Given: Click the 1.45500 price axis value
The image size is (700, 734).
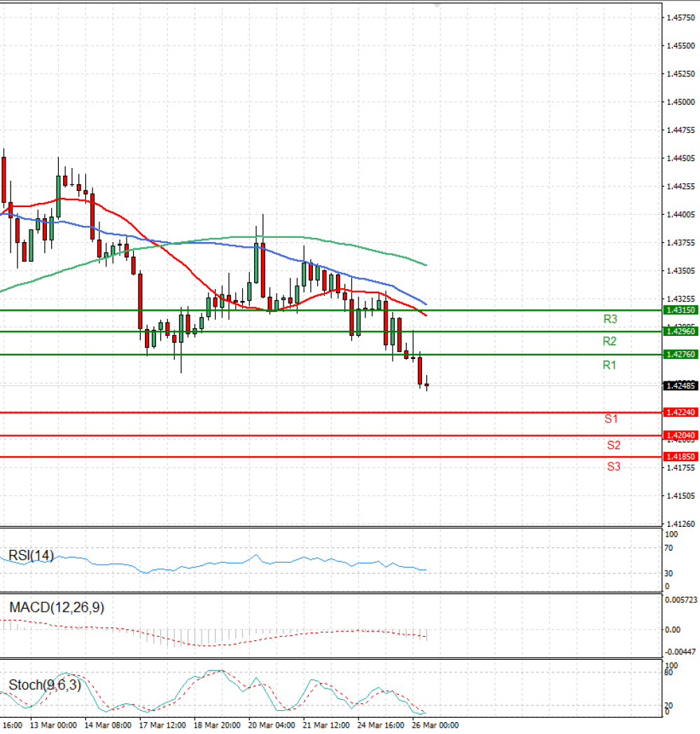Looking at the screenshot, I should pos(681,46).
